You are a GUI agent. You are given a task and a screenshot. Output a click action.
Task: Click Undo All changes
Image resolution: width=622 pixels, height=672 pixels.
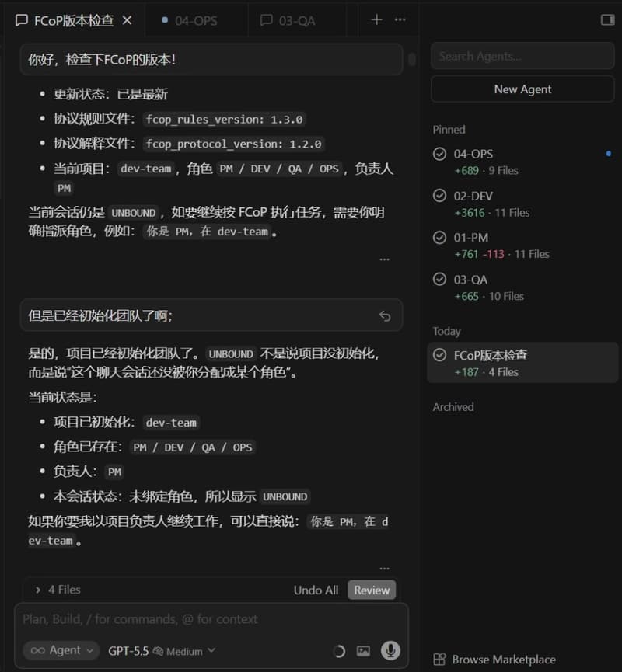pyautogui.click(x=316, y=590)
